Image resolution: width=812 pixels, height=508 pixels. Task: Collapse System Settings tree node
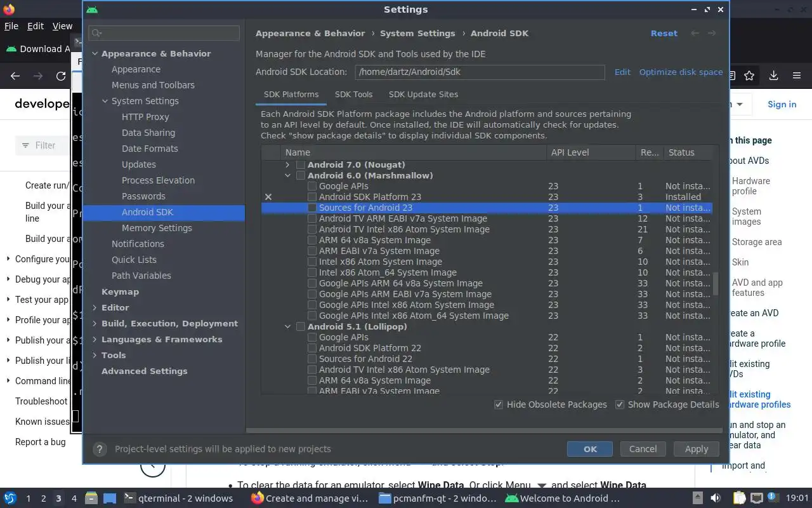pos(105,101)
